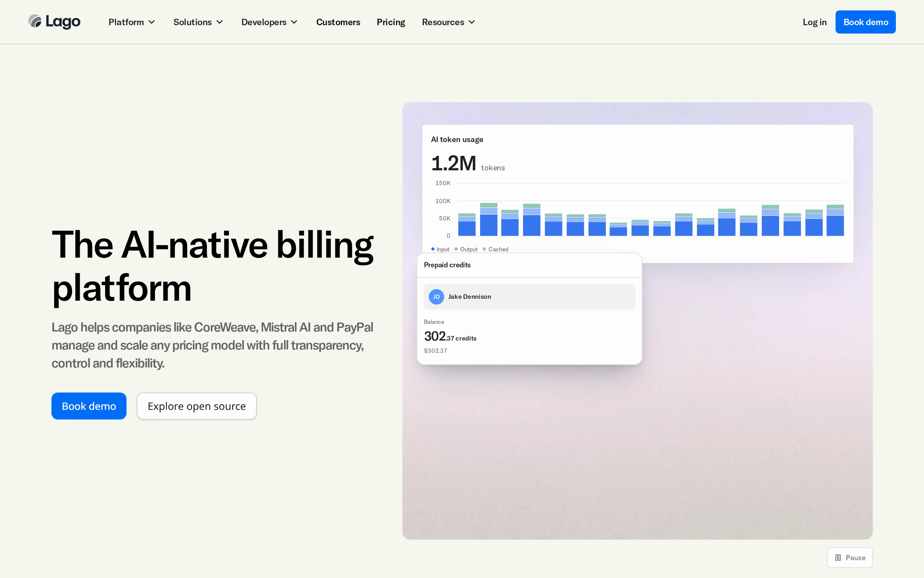Expand the Resources menu chevron
Screen dimensions: 924x578
[472, 22]
